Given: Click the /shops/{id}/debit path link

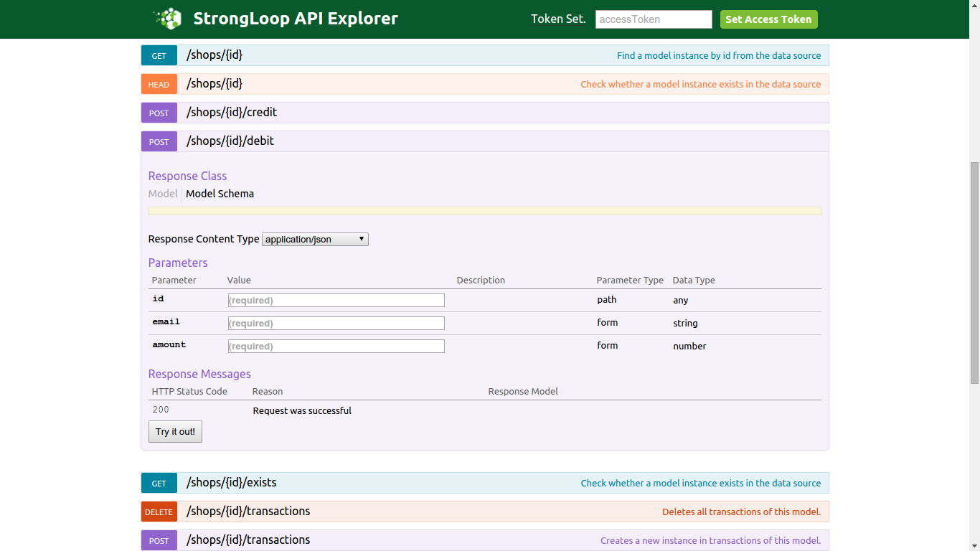Looking at the screenshot, I should point(230,141).
